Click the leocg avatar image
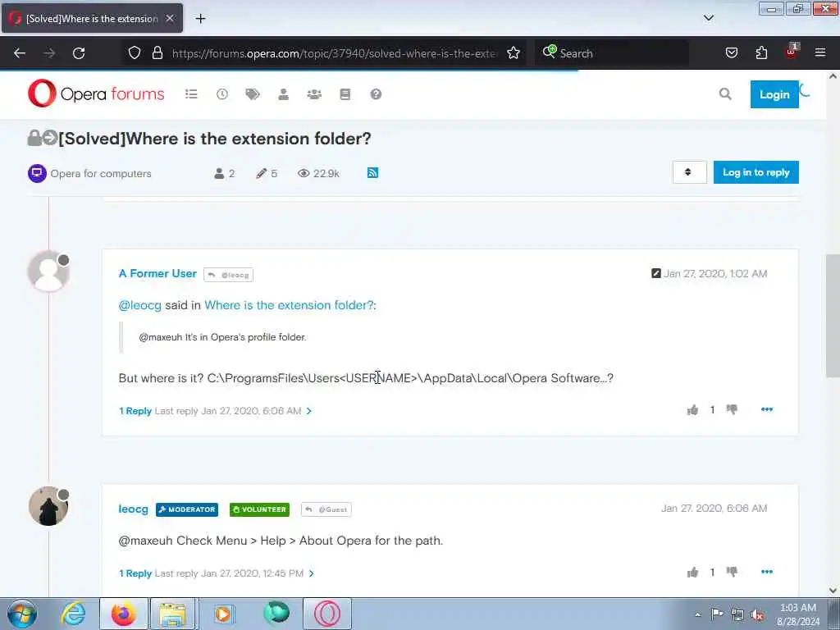This screenshot has height=630, width=840. [48, 506]
